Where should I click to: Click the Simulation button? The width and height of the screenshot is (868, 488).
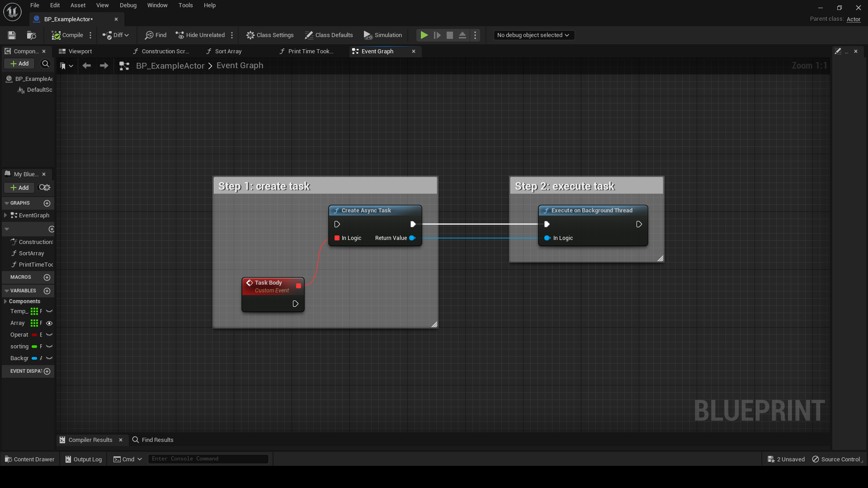(x=383, y=35)
